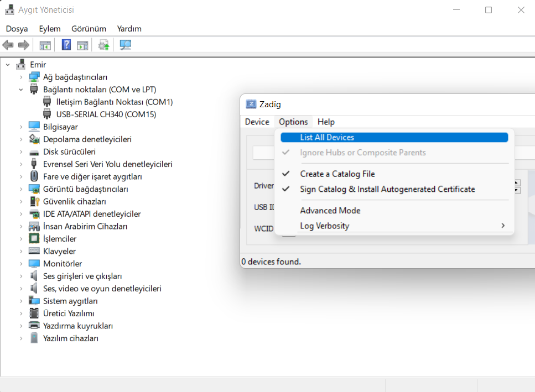Click the Back arrow in the toolbar
The height and width of the screenshot is (392, 535).
pyautogui.click(x=8, y=45)
